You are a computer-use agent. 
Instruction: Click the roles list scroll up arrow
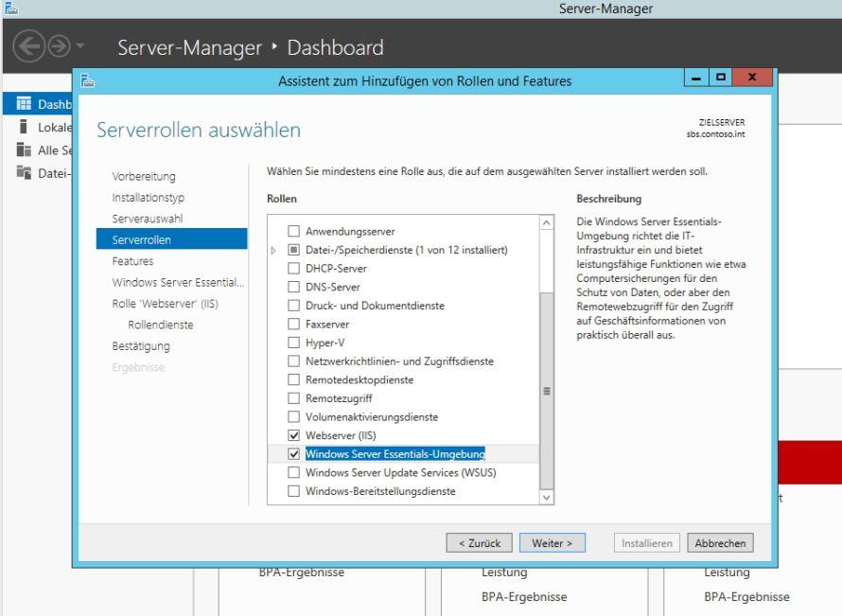click(x=546, y=223)
